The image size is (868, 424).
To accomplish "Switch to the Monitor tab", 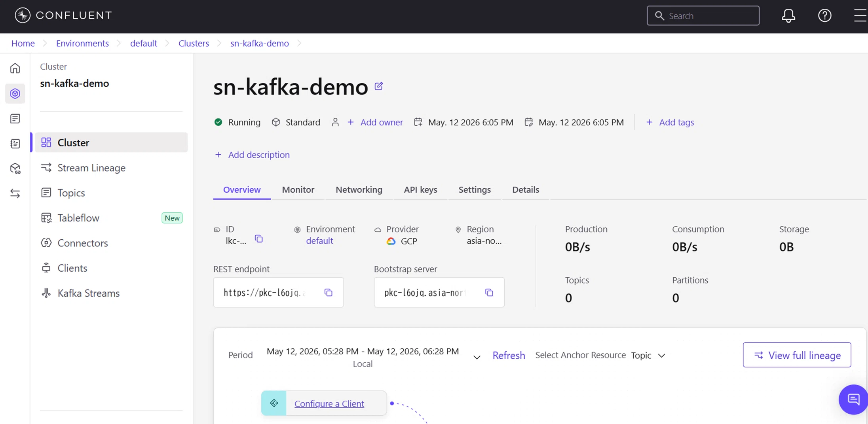I will pyautogui.click(x=298, y=189).
